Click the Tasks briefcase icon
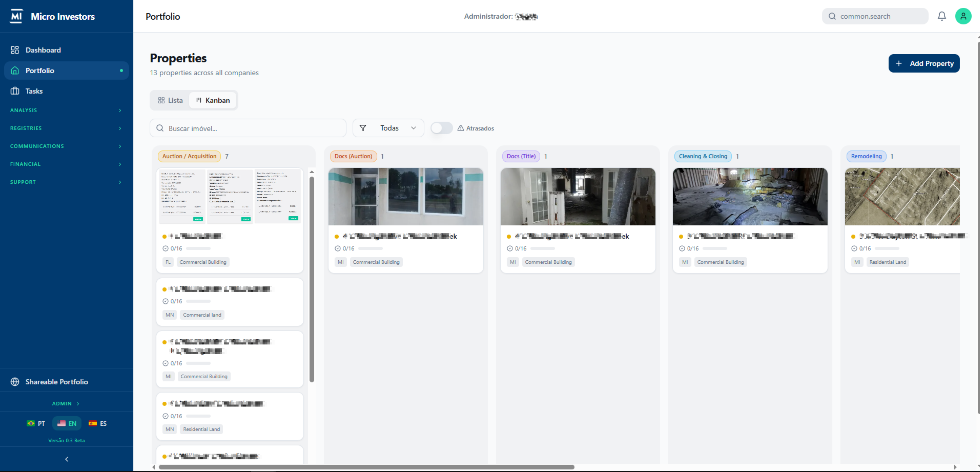Screen dimensions: 980x472 [x=15, y=91]
